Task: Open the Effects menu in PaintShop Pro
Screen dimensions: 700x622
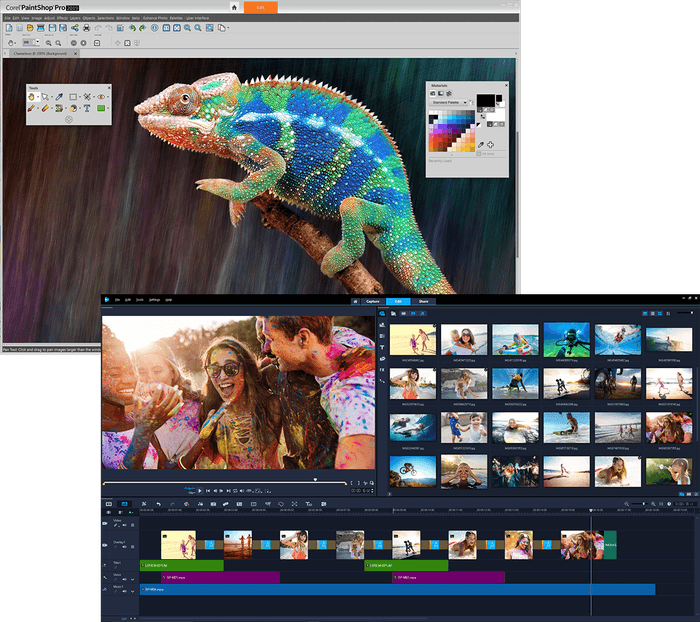Action: 62,18
